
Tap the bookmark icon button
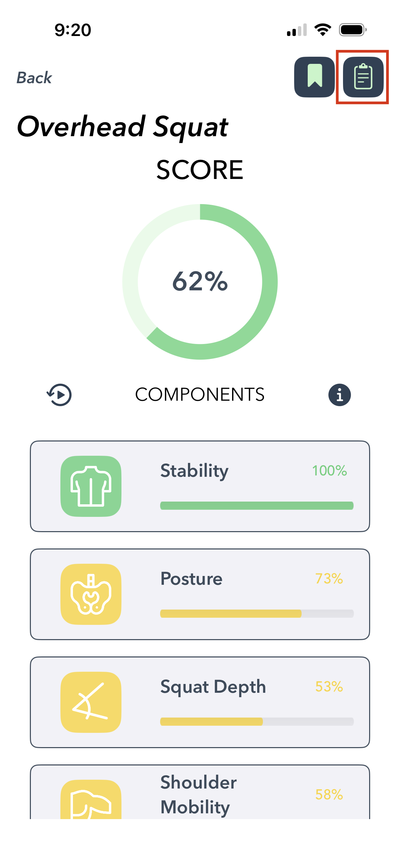click(315, 77)
